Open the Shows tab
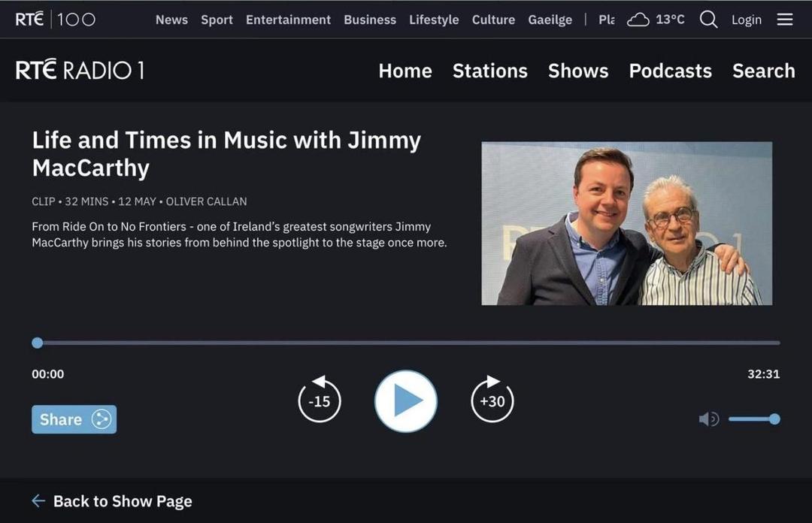The image size is (812, 523). coord(578,71)
